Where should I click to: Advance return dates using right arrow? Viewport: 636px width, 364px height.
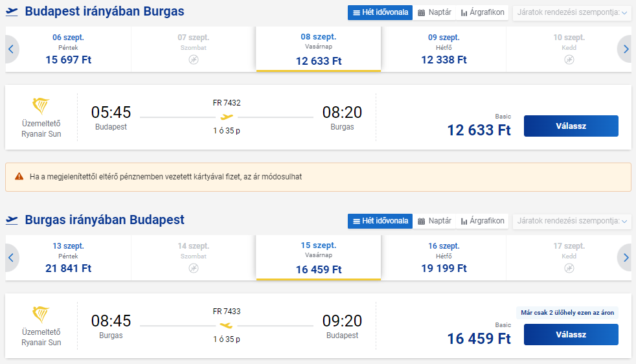(626, 258)
